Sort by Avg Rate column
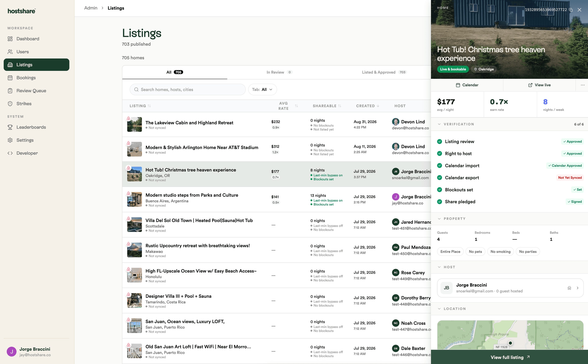This screenshot has width=588, height=364. click(288, 106)
